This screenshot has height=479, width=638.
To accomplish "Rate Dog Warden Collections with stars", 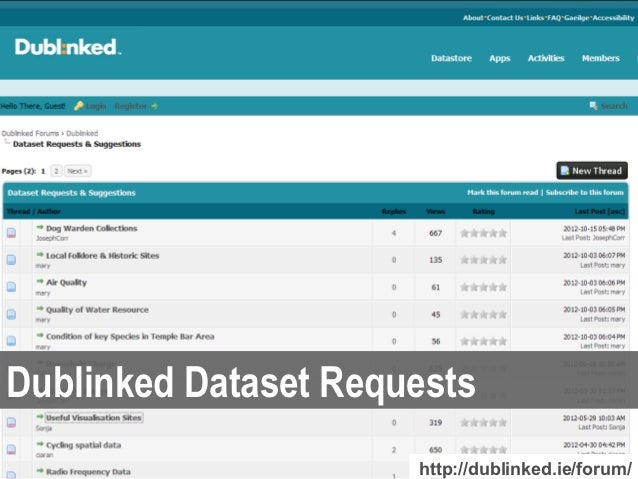I will pos(483,233).
